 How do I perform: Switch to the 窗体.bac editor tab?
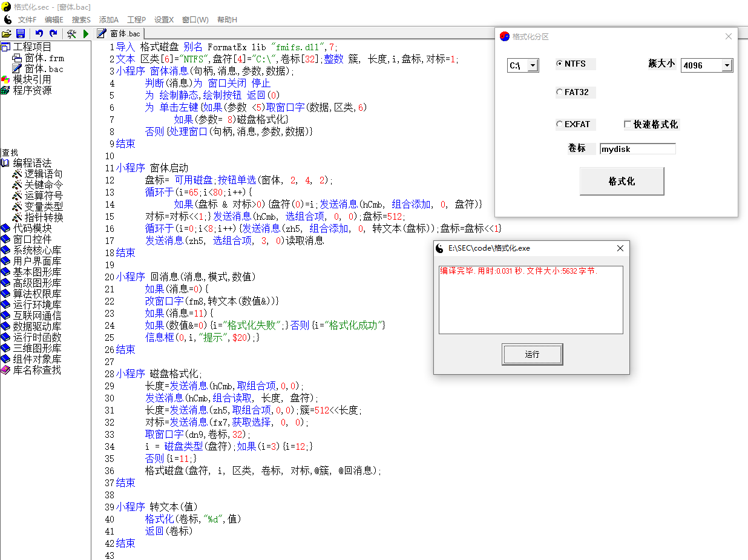119,33
